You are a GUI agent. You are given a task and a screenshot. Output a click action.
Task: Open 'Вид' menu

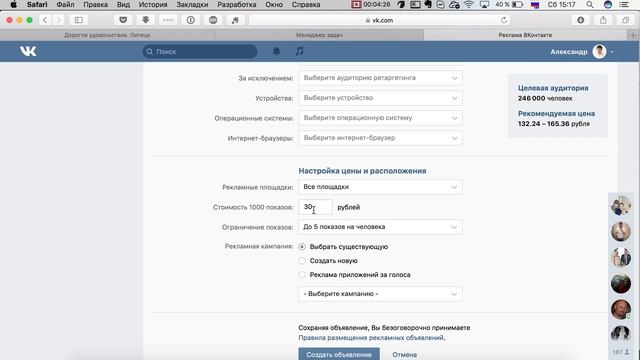(x=123, y=4)
